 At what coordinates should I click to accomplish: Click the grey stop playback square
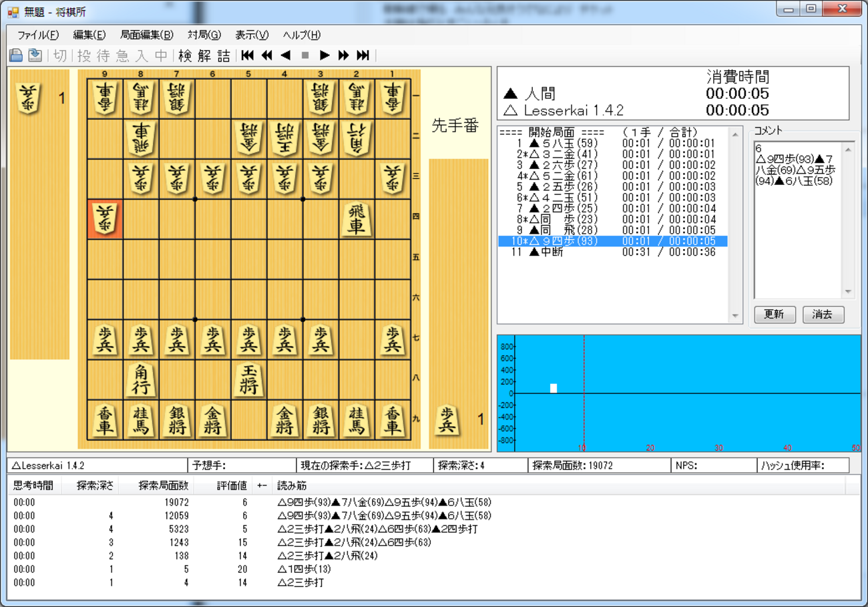coord(305,55)
